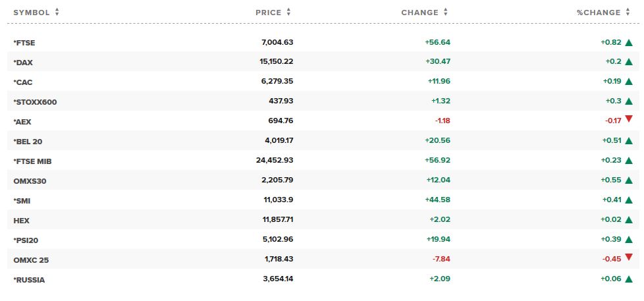Select the OMXS30 symbol row

click(28, 180)
